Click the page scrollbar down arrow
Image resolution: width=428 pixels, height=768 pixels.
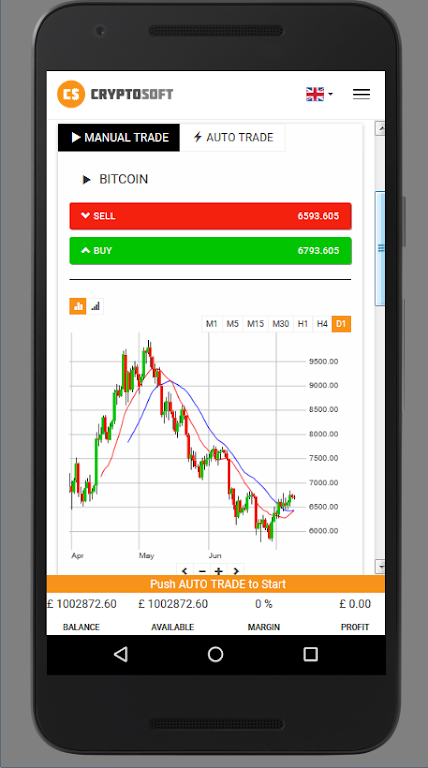click(380, 566)
